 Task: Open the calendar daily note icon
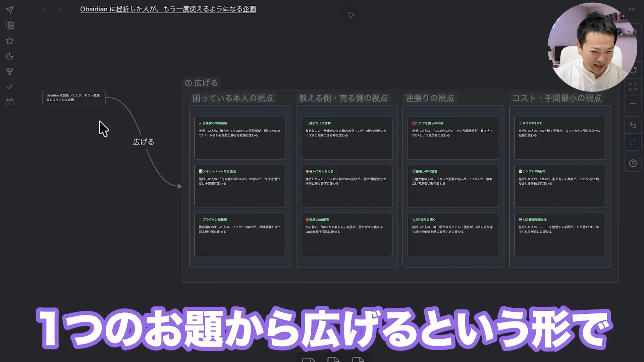[x=10, y=102]
